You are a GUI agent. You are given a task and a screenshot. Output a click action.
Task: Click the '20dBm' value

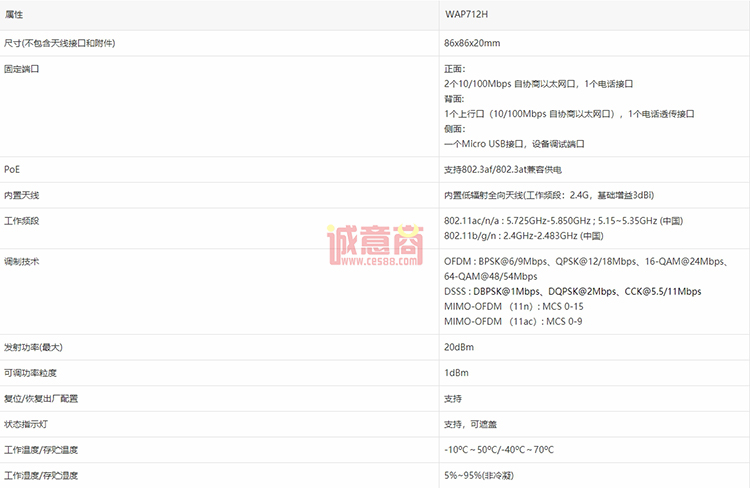click(x=459, y=347)
